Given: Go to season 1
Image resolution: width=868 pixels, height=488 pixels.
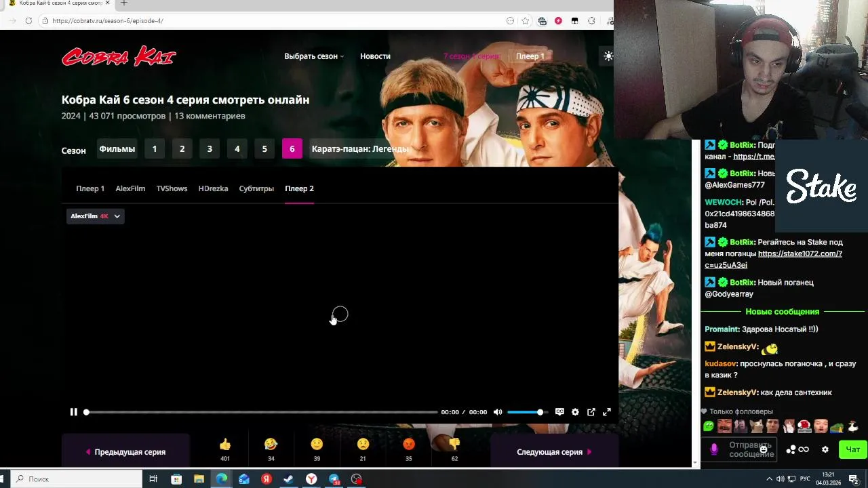Looking at the screenshot, I should pos(155,149).
